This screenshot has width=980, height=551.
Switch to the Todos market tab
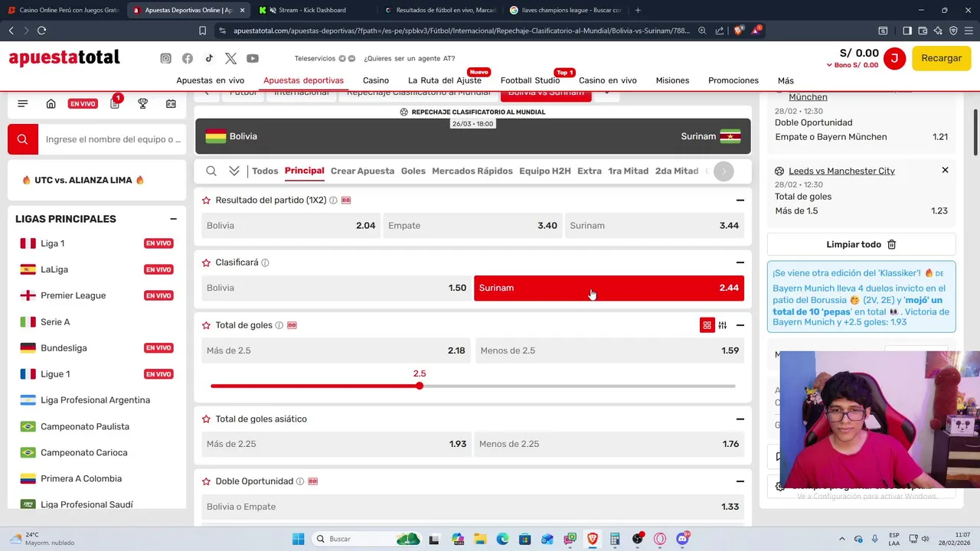pyautogui.click(x=265, y=171)
